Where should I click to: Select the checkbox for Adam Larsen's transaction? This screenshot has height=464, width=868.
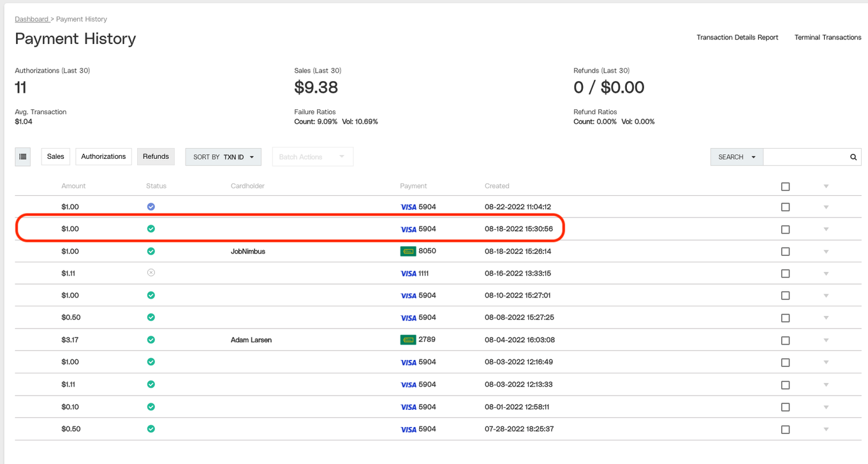coord(785,340)
